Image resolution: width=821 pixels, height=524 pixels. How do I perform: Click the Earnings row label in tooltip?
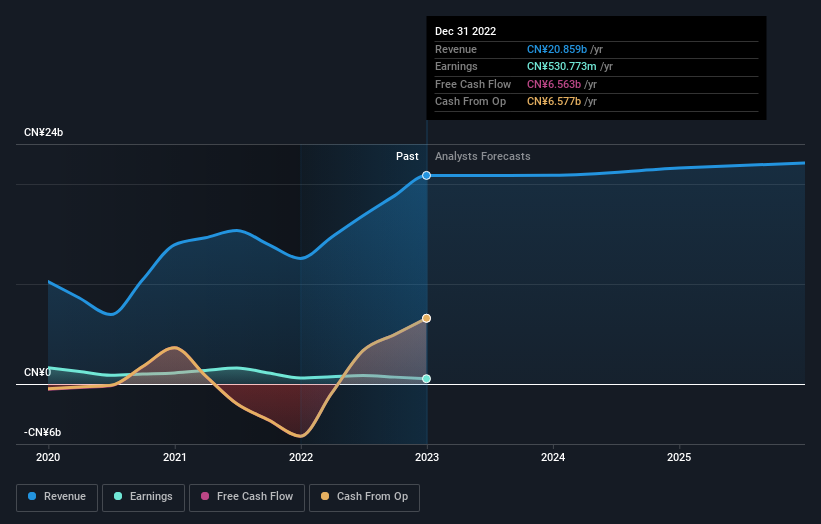[x=456, y=66]
